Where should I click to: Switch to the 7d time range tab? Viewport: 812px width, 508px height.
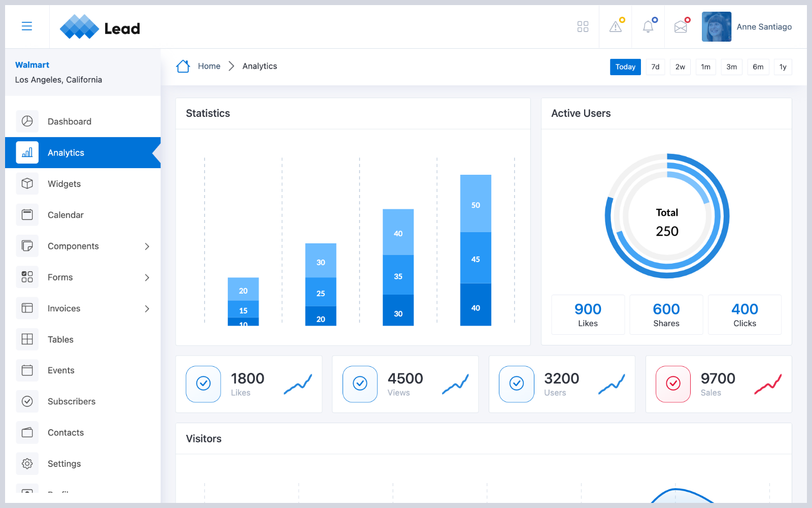(655, 67)
